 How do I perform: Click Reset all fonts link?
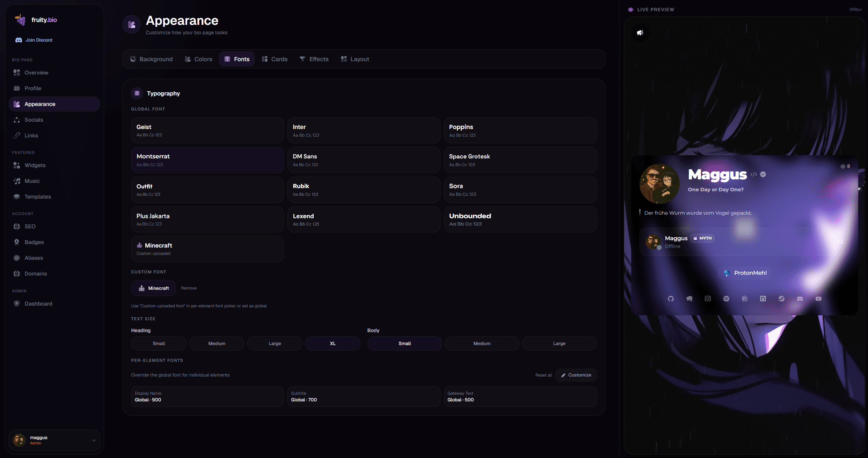coord(544,375)
